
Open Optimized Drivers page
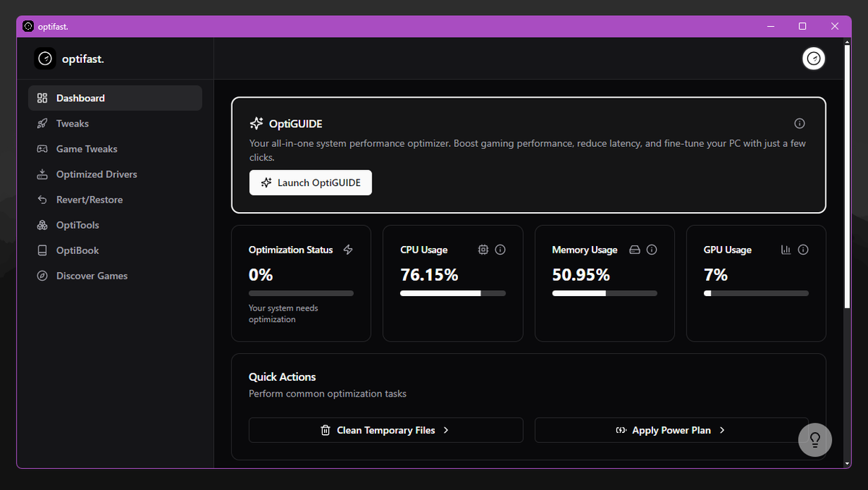[x=115, y=174]
